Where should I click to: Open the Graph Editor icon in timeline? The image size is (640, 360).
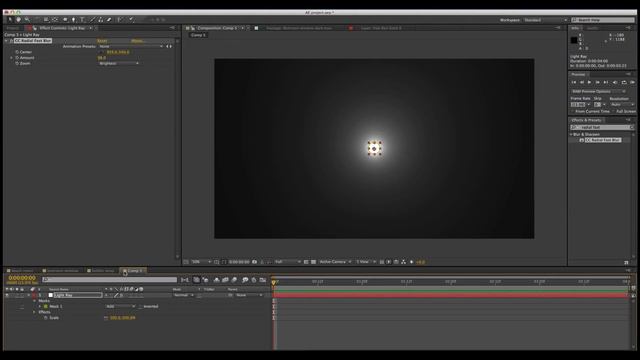[263, 280]
